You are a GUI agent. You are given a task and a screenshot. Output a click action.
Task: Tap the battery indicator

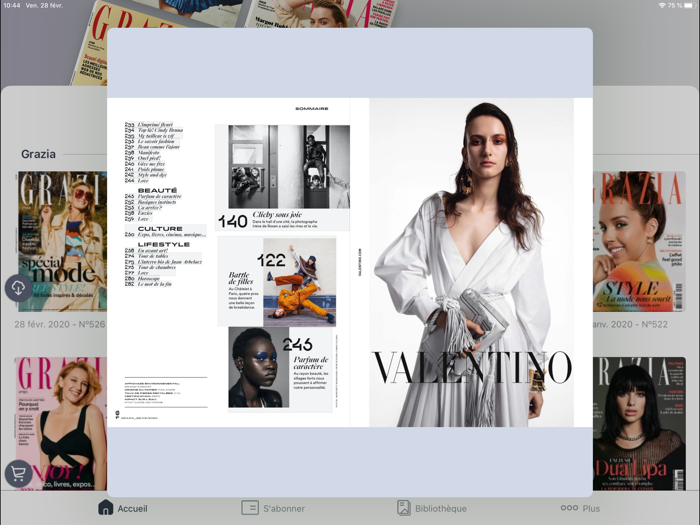pyautogui.click(x=690, y=5)
